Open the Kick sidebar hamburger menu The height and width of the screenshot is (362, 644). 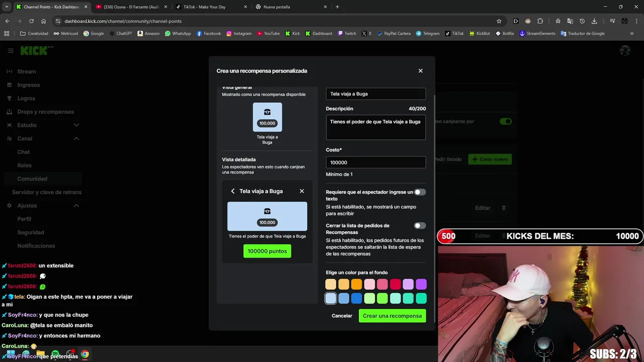tap(11, 51)
